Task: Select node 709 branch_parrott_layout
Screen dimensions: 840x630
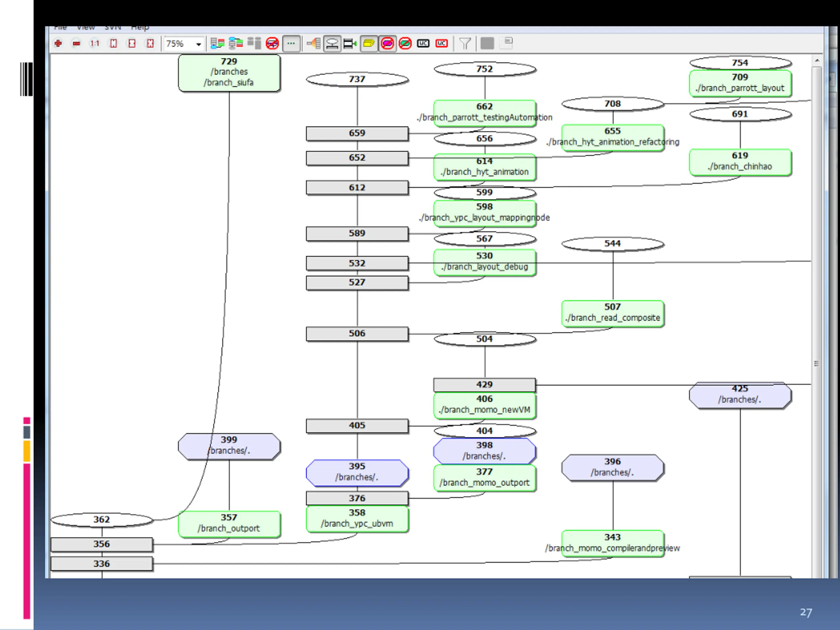Action: point(741,83)
